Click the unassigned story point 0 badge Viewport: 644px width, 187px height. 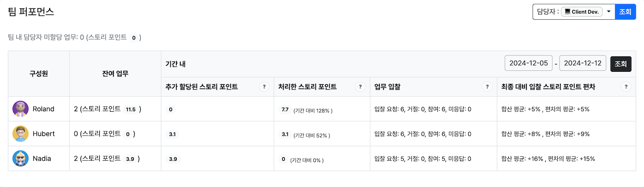(134, 37)
